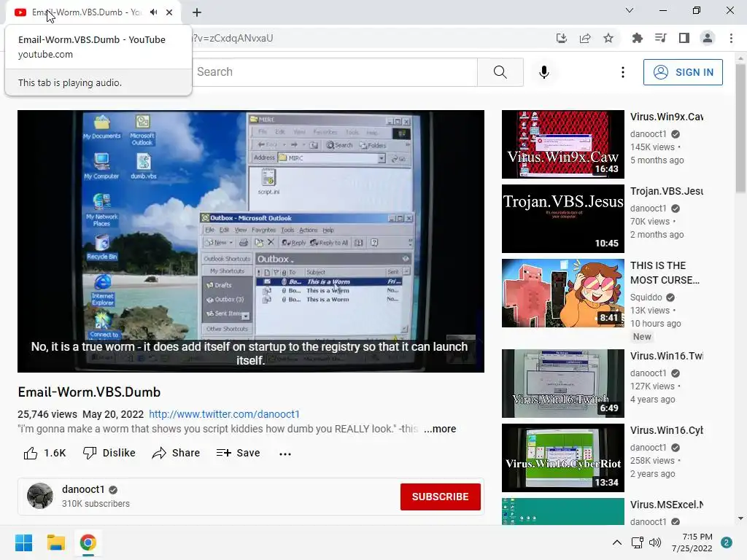This screenshot has height=560, width=747.
Task: Open the Windows Start menu
Action: pos(23,542)
